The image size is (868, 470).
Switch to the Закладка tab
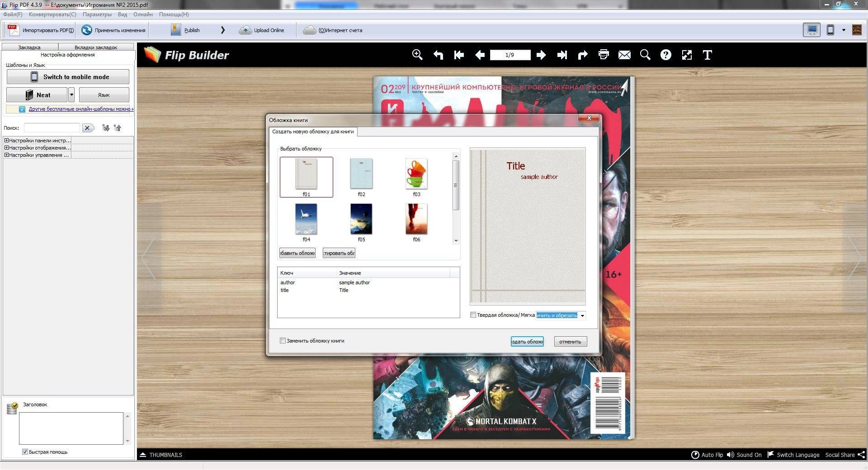pyautogui.click(x=29, y=47)
